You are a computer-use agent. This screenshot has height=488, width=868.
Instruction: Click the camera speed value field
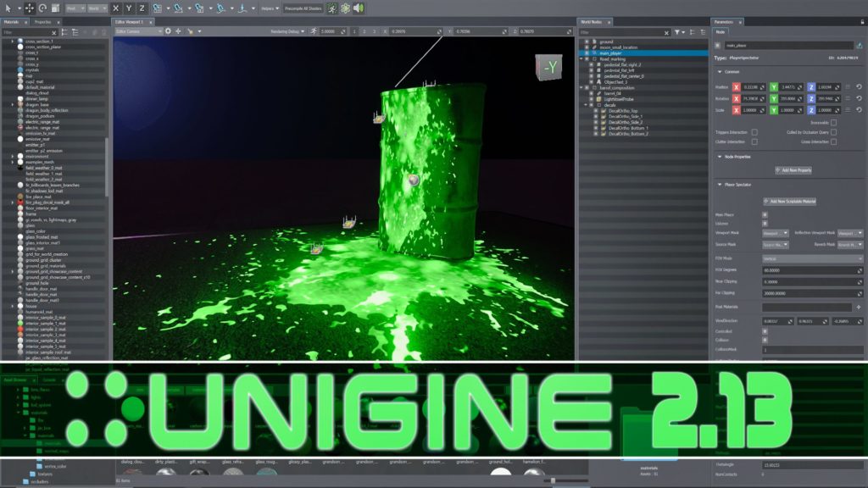point(332,31)
